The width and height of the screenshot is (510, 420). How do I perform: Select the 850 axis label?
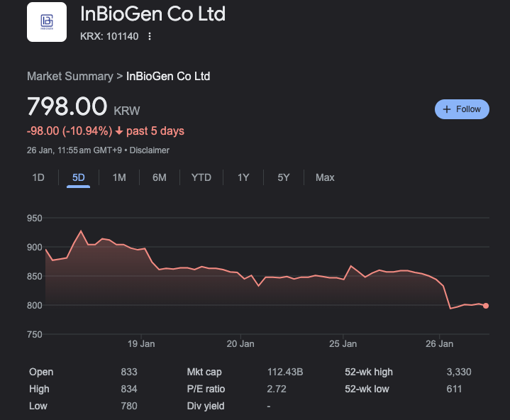(x=35, y=276)
